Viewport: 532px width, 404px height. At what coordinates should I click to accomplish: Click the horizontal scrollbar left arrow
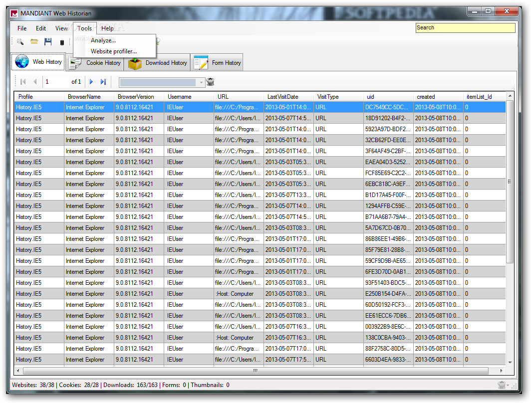(x=18, y=371)
